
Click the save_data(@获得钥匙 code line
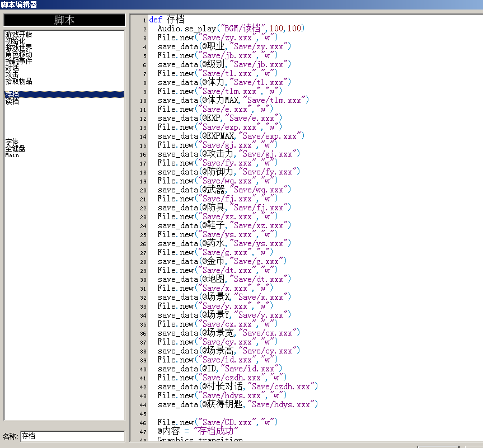click(x=237, y=404)
